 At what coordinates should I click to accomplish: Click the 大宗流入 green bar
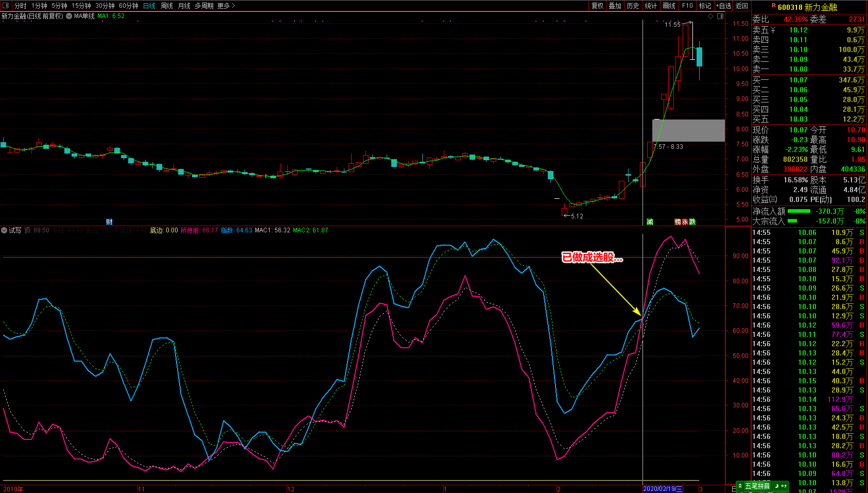point(792,221)
